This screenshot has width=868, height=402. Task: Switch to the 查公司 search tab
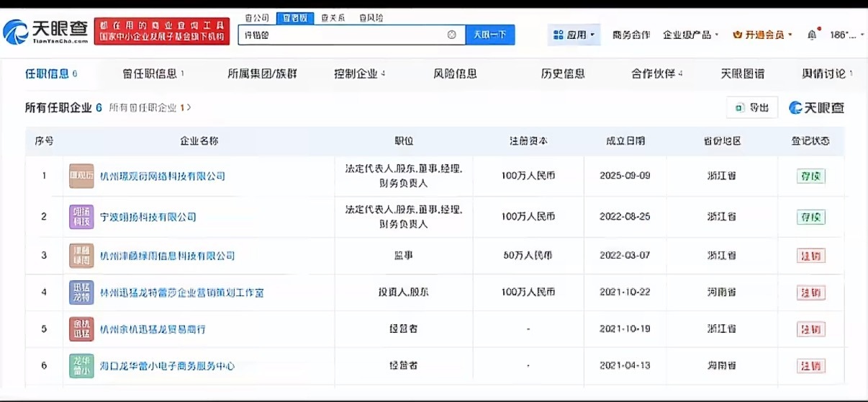point(257,18)
